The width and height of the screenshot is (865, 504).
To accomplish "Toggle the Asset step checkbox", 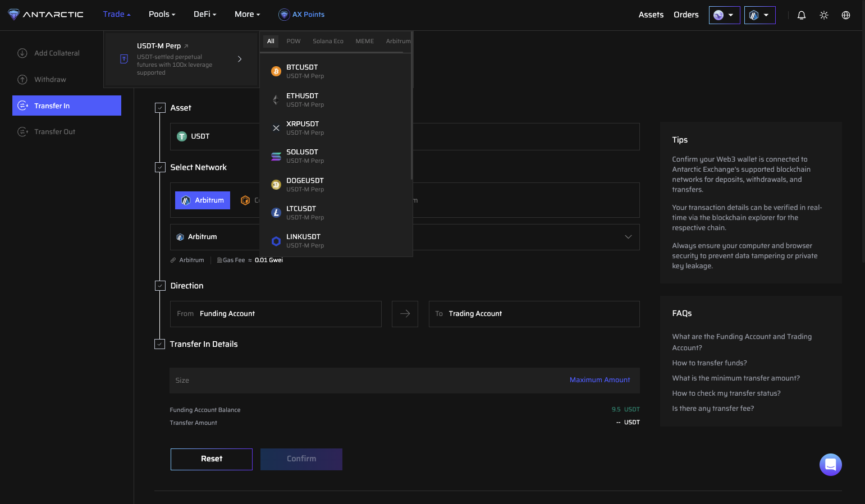I will 160,108.
